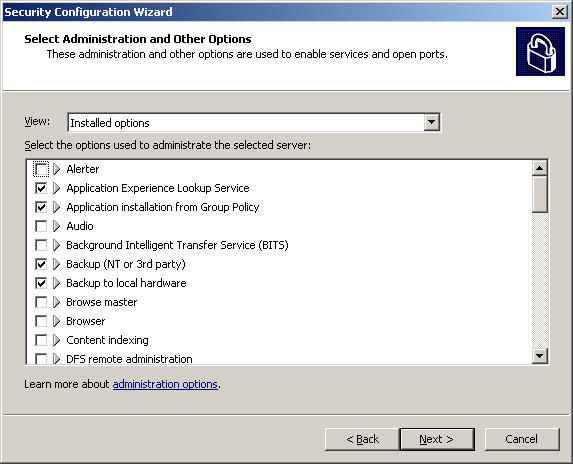Select the Audio row label
This screenshot has height=464, width=573.
click(80, 226)
